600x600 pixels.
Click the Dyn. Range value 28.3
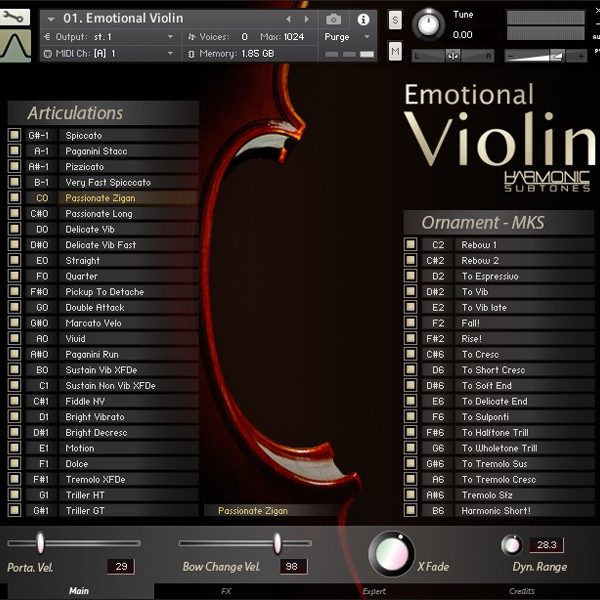(x=546, y=544)
